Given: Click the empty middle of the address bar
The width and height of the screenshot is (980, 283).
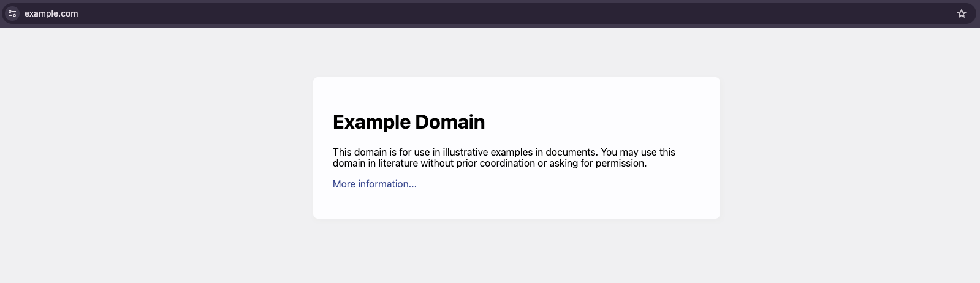Looking at the screenshot, I should 490,13.
